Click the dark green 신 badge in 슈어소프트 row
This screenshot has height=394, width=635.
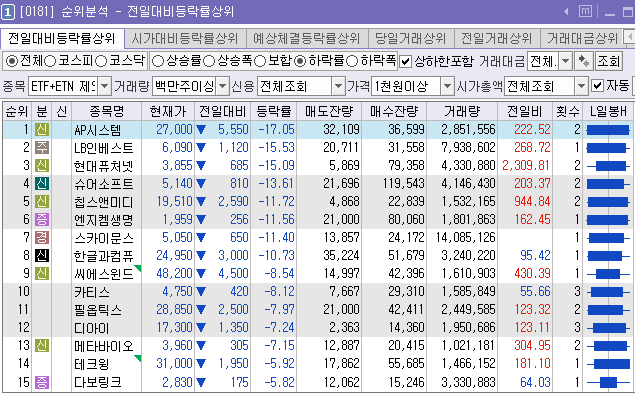pos(42,183)
